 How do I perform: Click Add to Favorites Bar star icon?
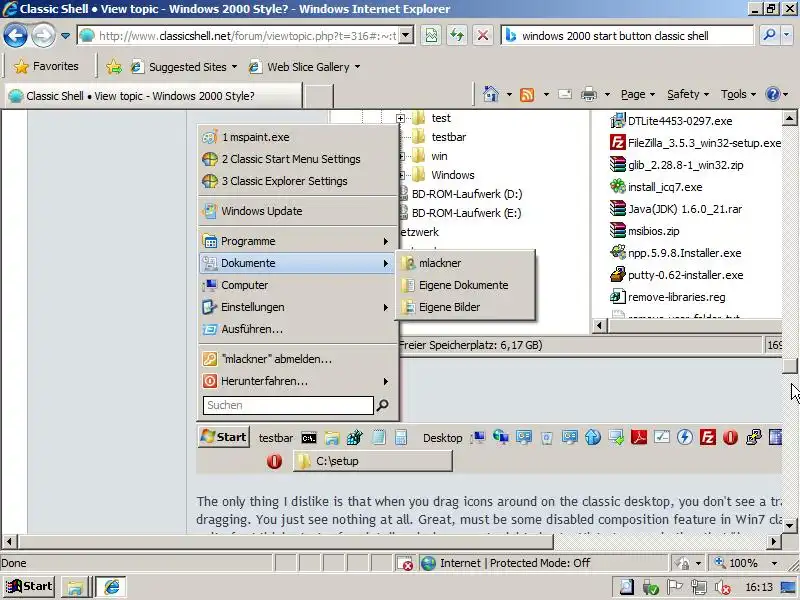114,67
